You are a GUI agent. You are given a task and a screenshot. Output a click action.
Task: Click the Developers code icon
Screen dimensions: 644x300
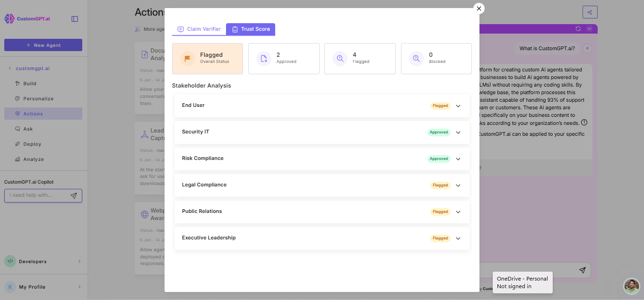coord(10,261)
